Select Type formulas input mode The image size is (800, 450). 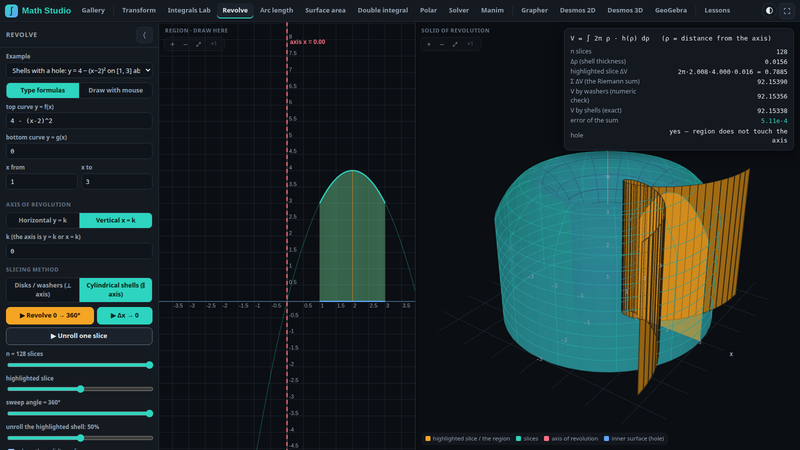click(x=43, y=90)
